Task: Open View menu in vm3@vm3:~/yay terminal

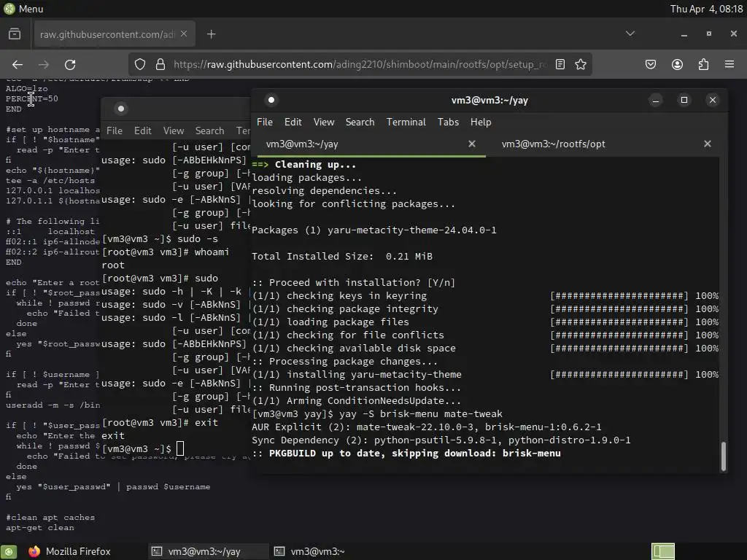Action: click(x=323, y=122)
